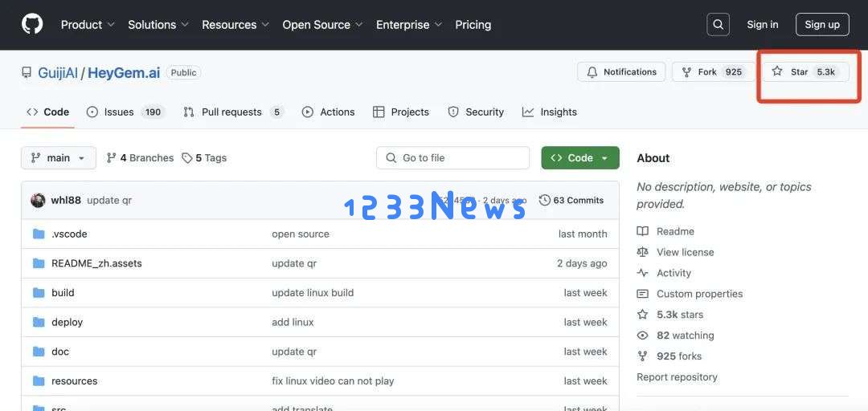Open the HeyGem.ai repository link
The width and height of the screenshot is (868, 411).
[124, 72]
